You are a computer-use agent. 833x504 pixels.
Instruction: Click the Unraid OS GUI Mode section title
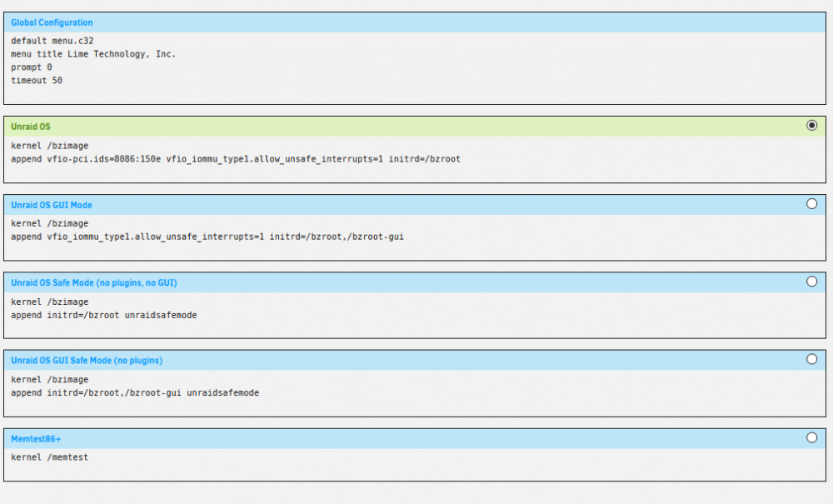(51, 205)
